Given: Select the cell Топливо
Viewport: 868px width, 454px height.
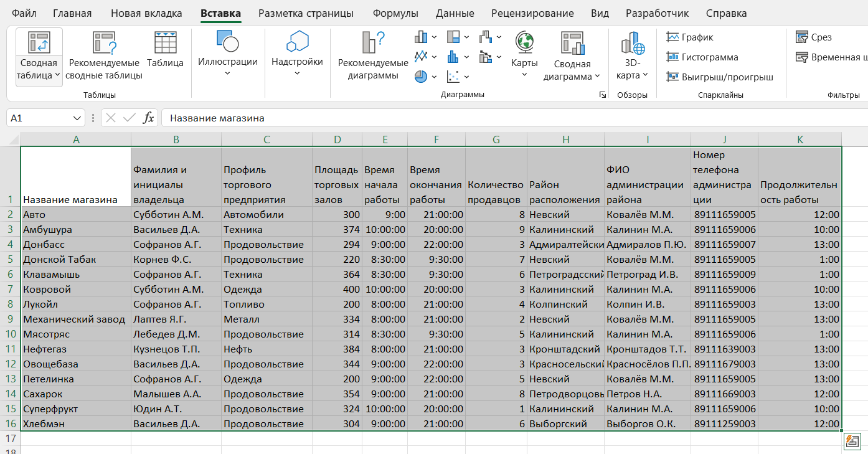Looking at the screenshot, I should point(267,304).
